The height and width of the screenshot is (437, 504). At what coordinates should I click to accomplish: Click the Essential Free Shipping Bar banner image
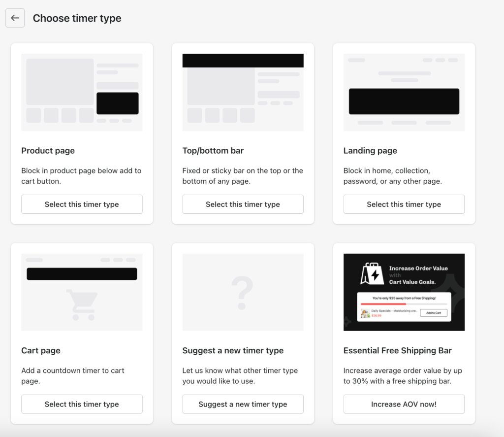tap(404, 292)
